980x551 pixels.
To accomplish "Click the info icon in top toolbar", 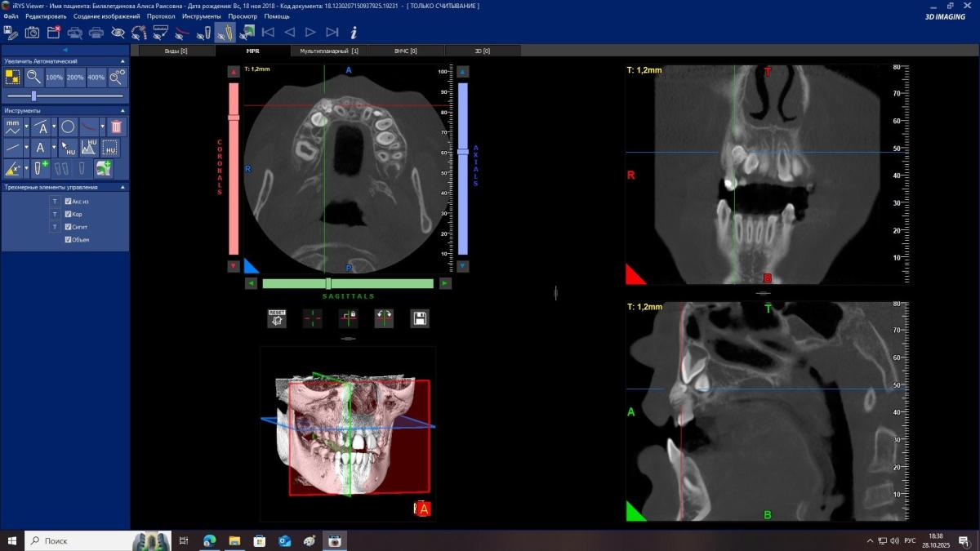I will click(x=354, y=33).
